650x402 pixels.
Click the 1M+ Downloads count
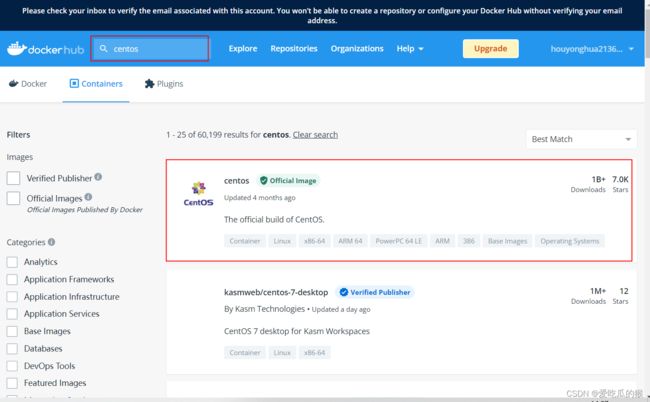click(588, 295)
